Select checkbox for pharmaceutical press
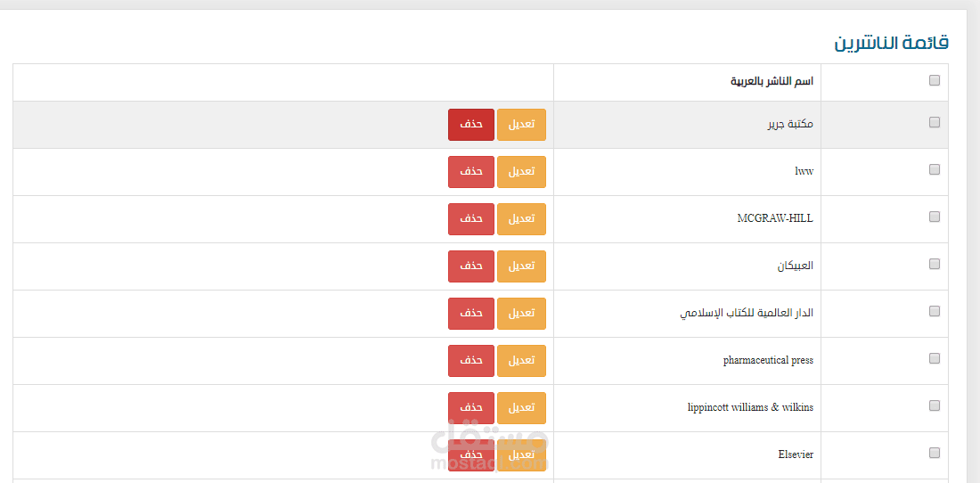 [935, 358]
